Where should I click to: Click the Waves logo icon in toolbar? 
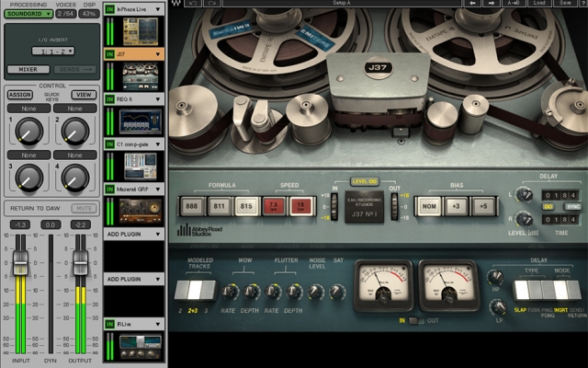point(175,3)
